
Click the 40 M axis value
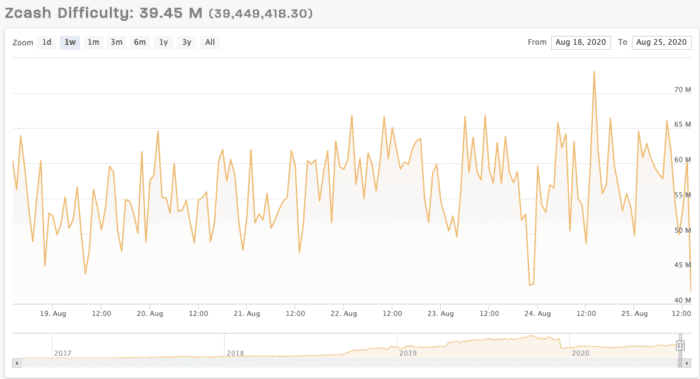[683, 300]
